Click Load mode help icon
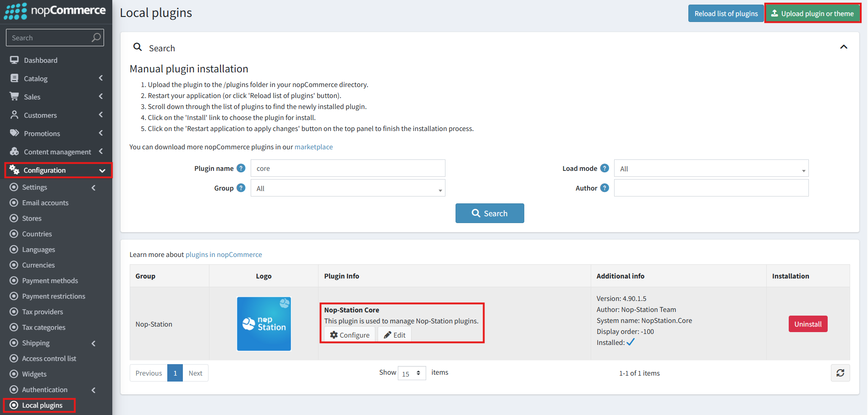Image resolution: width=868 pixels, height=415 pixels. click(x=604, y=168)
